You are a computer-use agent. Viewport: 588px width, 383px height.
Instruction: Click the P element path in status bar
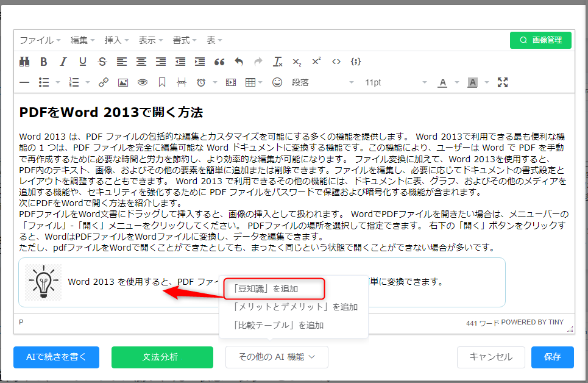(x=21, y=322)
